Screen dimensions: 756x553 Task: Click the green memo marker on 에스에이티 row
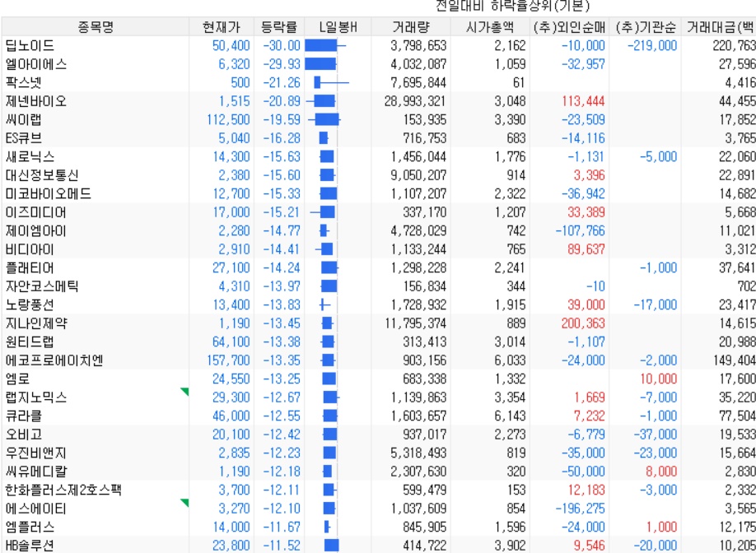pos(185,502)
